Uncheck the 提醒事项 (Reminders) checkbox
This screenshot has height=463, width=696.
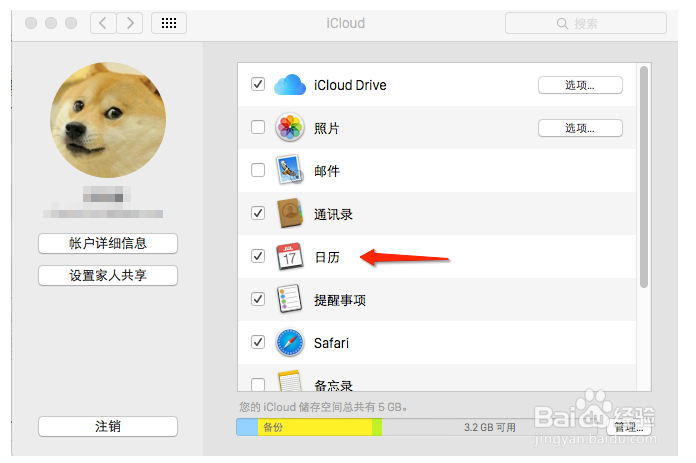coord(258,299)
